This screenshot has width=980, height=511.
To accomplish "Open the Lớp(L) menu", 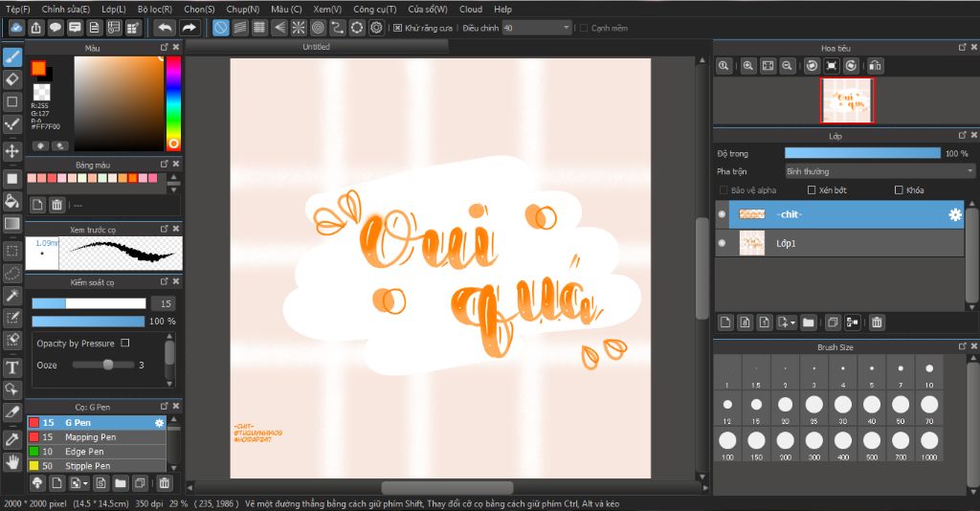I will [113, 10].
